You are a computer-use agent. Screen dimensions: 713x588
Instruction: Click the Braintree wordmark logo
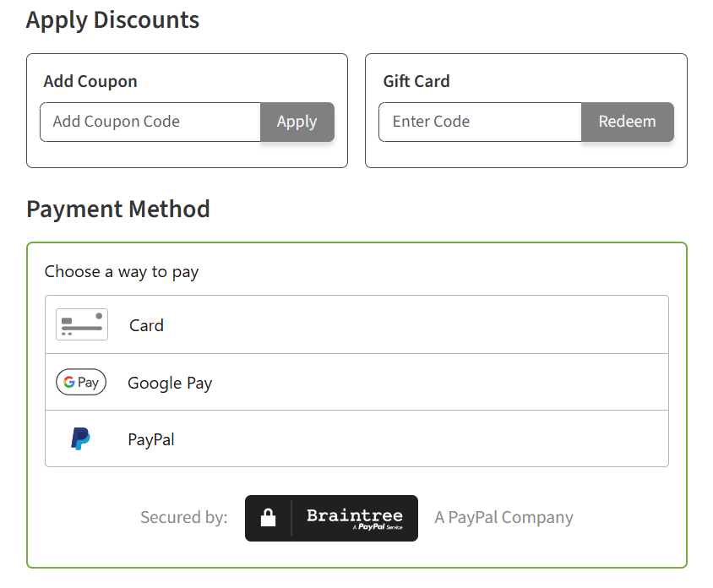pos(355,514)
